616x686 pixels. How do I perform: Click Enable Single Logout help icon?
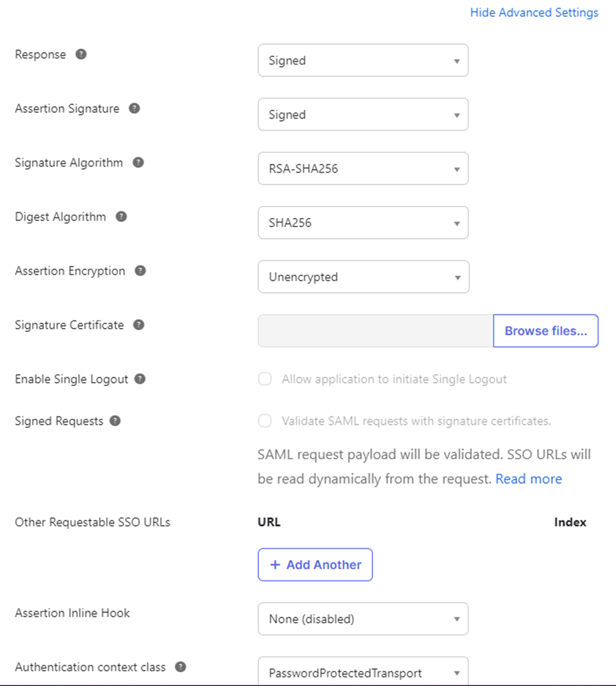(140, 379)
